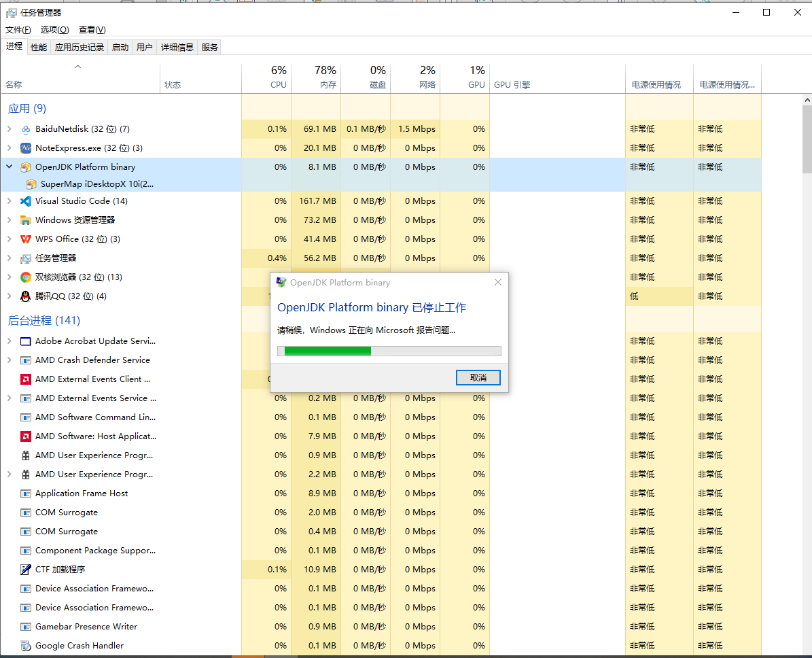
Task: Expand the 腾讯QQ process group
Action: (10, 296)
